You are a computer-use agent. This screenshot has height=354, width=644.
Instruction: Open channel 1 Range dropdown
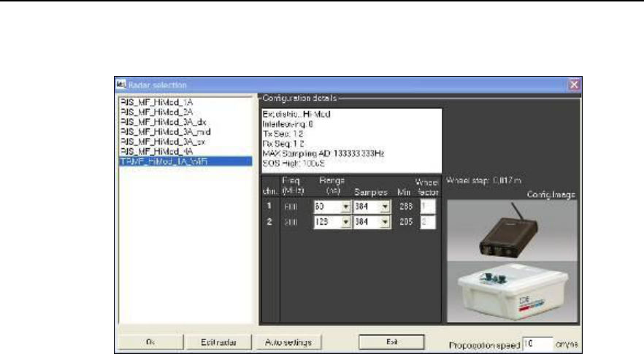coord(346,207)
